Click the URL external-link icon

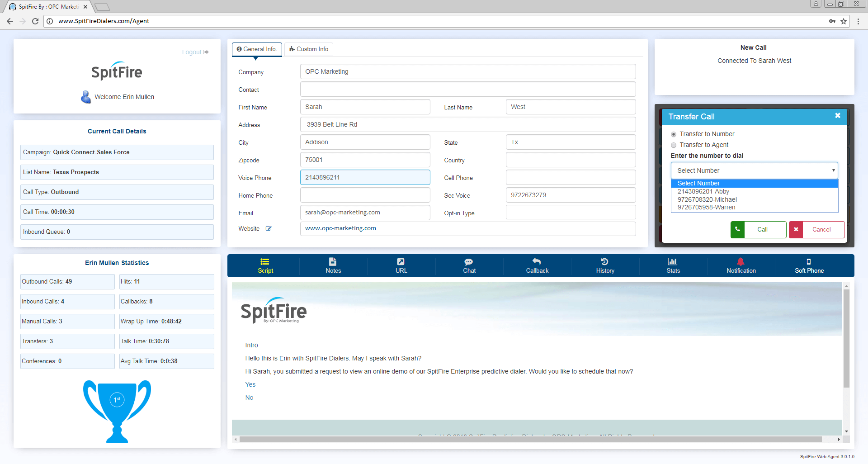point(401,261)
